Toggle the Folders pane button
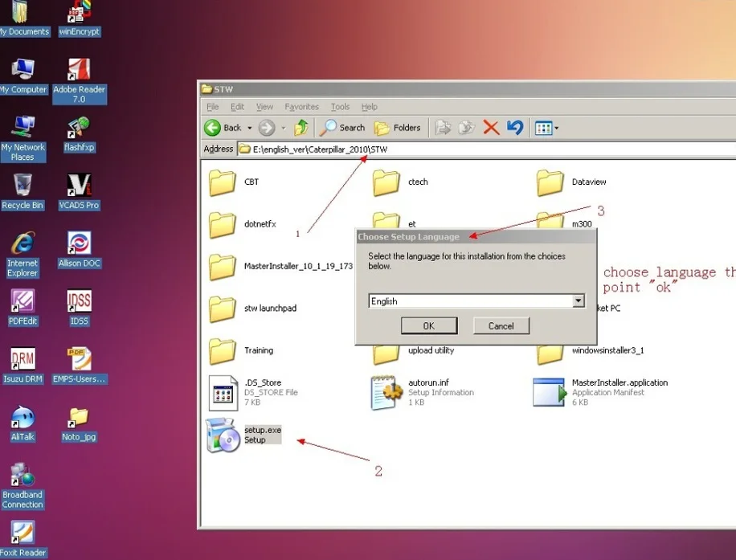This screenshot has width=736, height=560. [x=397, y=128]
